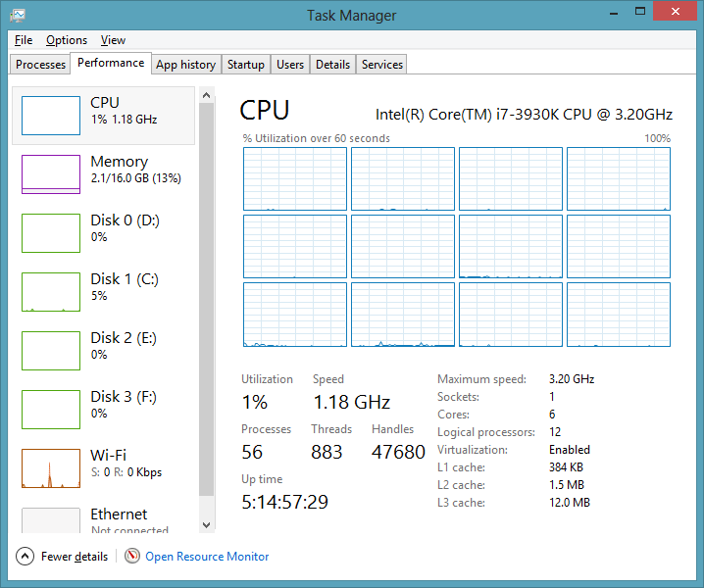The image size is (704, 588).
Task: Click the Disk 1 (C:) 5% value
Action: point(99,296)
